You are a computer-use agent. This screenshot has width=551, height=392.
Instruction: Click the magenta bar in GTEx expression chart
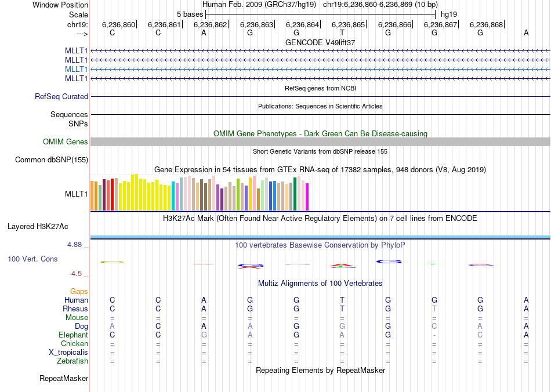point(307,197)
